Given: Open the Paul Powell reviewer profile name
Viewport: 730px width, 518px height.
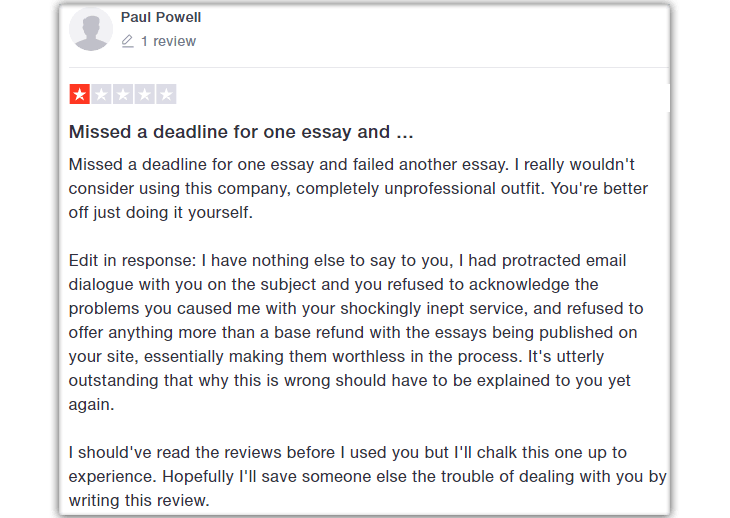Looking at the screenshot, I should pyautogui.click(x=160, y=17).
